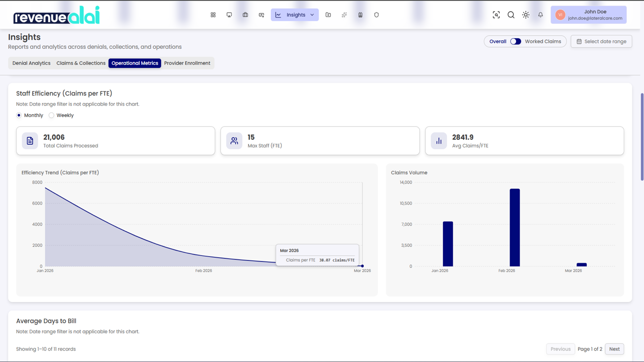Select the Operational Metrics tab
644x362 pixels.
(135, 63)
